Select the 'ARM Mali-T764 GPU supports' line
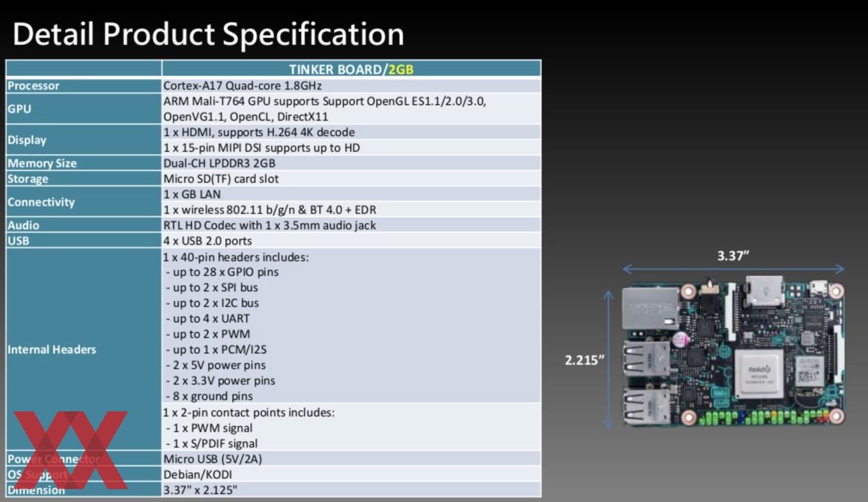Screen dimensions: 868x502 click(x=325, y=101)
